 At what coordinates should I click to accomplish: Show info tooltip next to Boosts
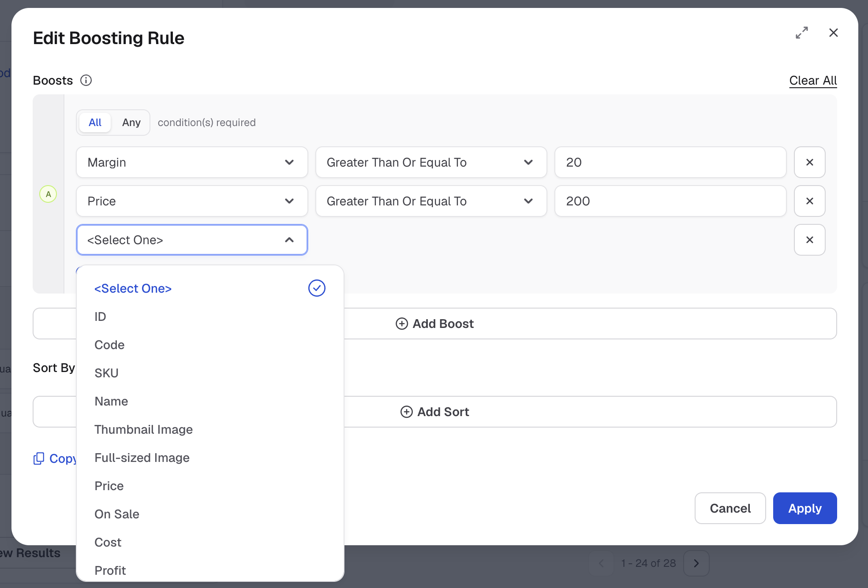[86, 80]
